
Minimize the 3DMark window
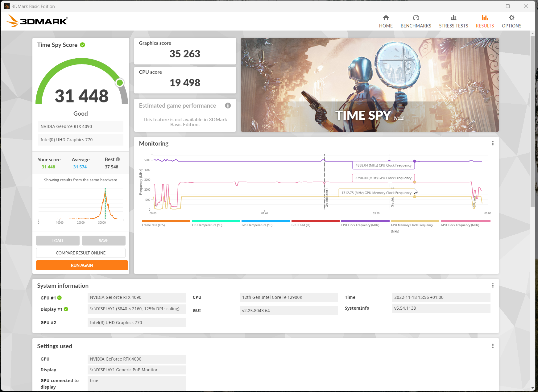coord(490,6)
